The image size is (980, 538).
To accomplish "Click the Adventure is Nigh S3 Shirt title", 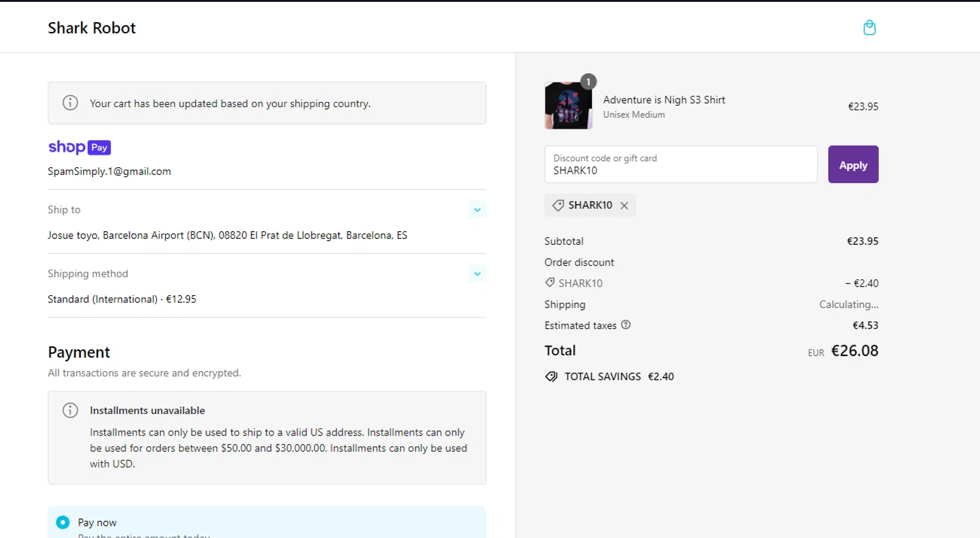I will (664, 100).
